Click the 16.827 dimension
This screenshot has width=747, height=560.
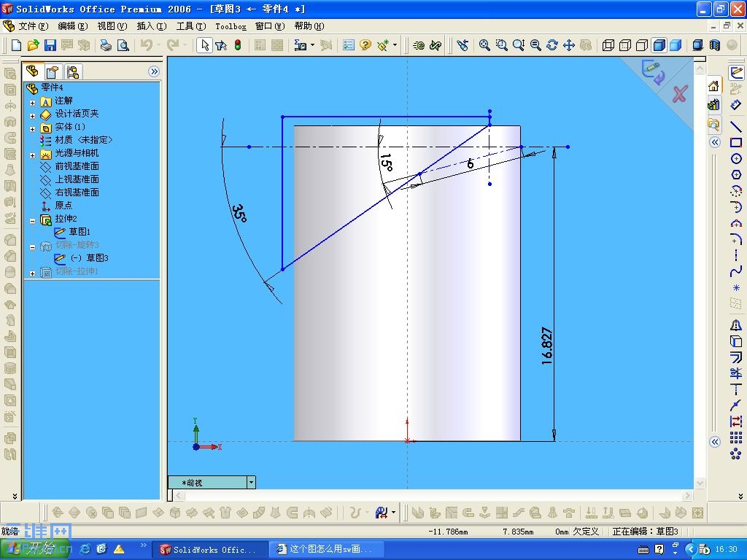pyautogui.click(x=547, y=346)
